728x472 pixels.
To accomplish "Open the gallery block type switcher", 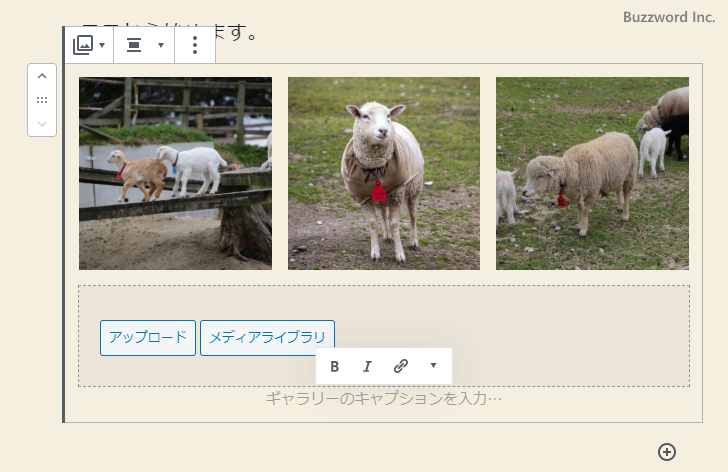I will 89,45.
